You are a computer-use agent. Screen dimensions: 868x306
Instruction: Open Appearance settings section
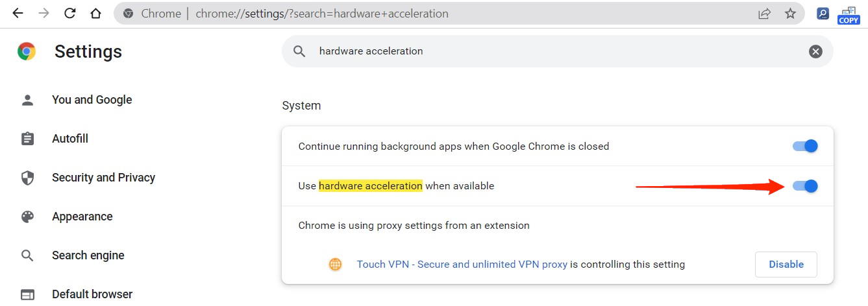pos(82,217)
